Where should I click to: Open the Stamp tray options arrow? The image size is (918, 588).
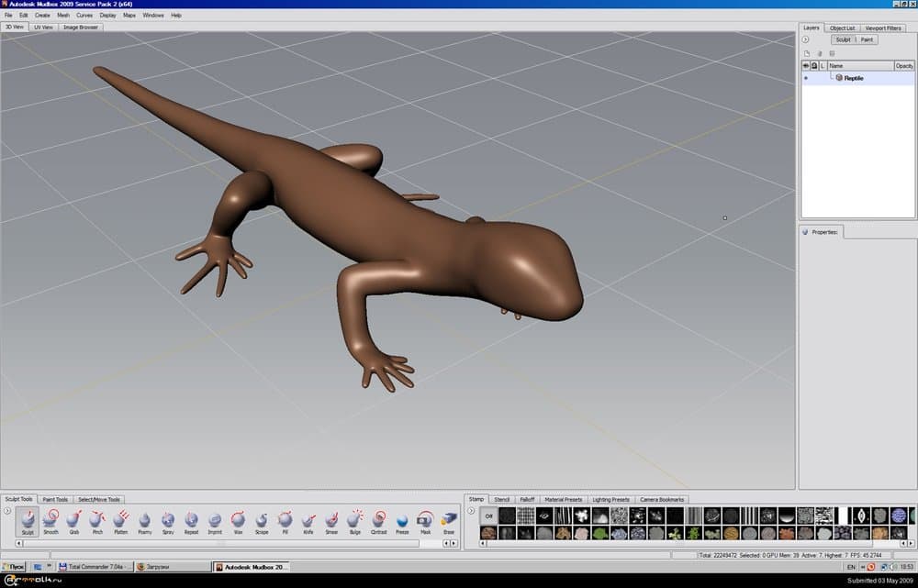472,510
